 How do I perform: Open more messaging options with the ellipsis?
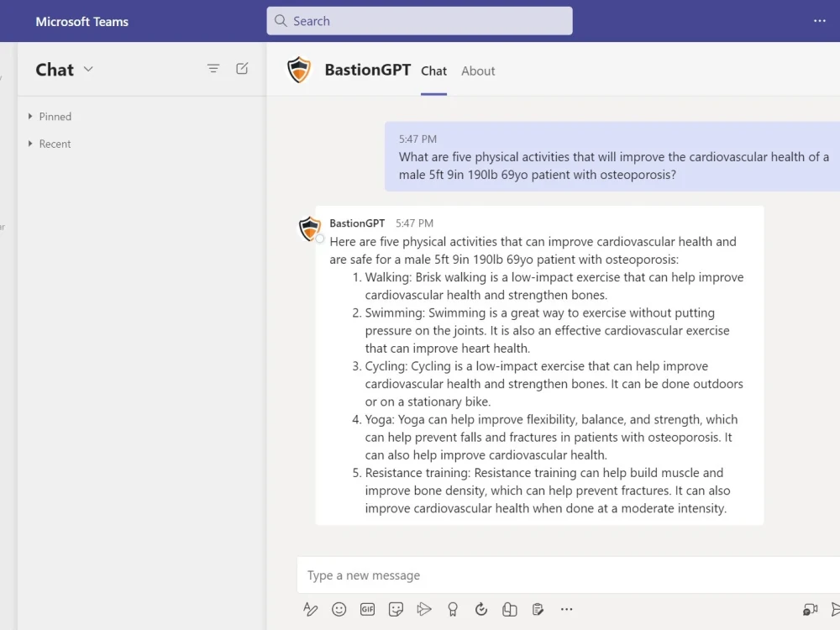(567, 609)
